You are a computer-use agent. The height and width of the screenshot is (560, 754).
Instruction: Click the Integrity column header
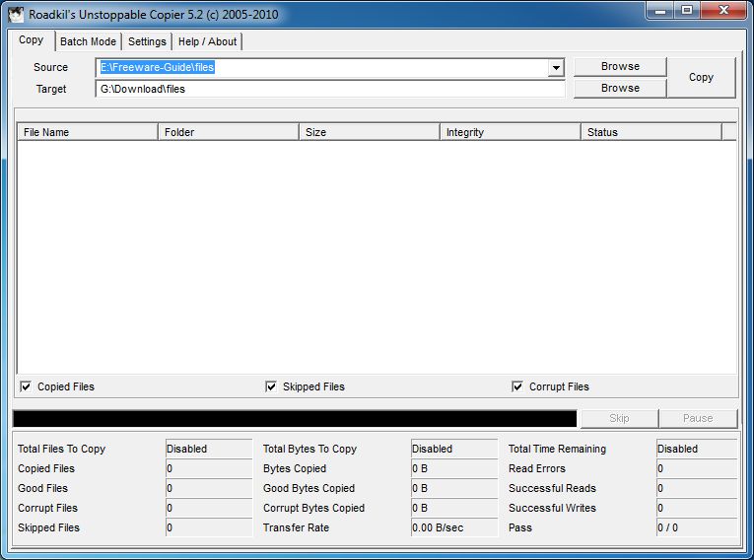(x=510, y=132)
